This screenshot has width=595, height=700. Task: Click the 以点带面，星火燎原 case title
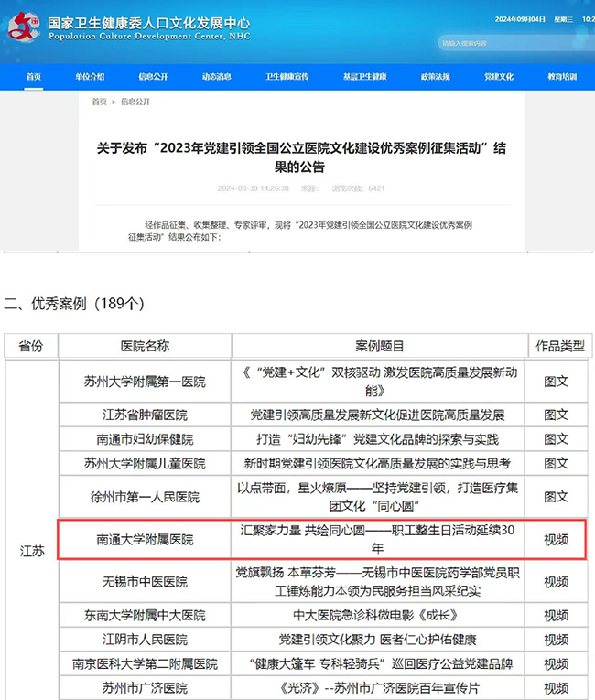click(x=377, y=497)
